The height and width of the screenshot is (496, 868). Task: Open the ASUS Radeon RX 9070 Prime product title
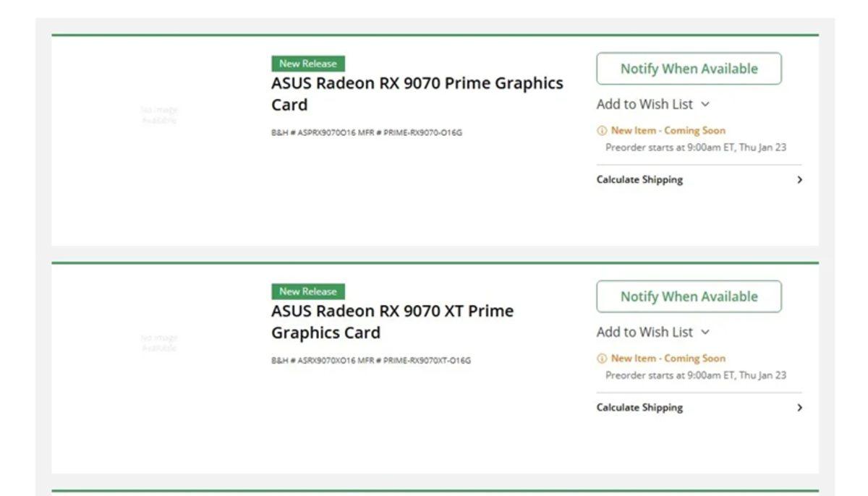click(418, 82)
